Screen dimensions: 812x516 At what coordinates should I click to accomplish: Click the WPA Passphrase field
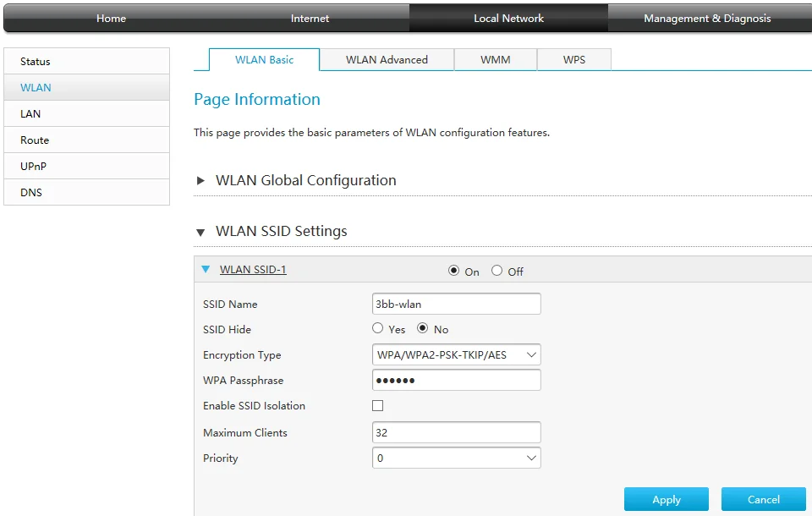tap(456, 380)
